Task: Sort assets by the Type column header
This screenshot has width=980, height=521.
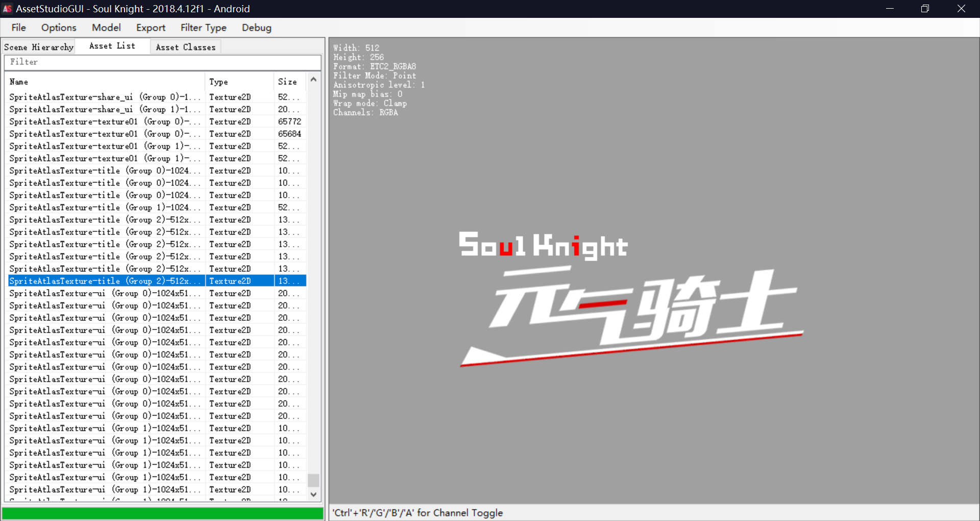Action: pos(239,82)
